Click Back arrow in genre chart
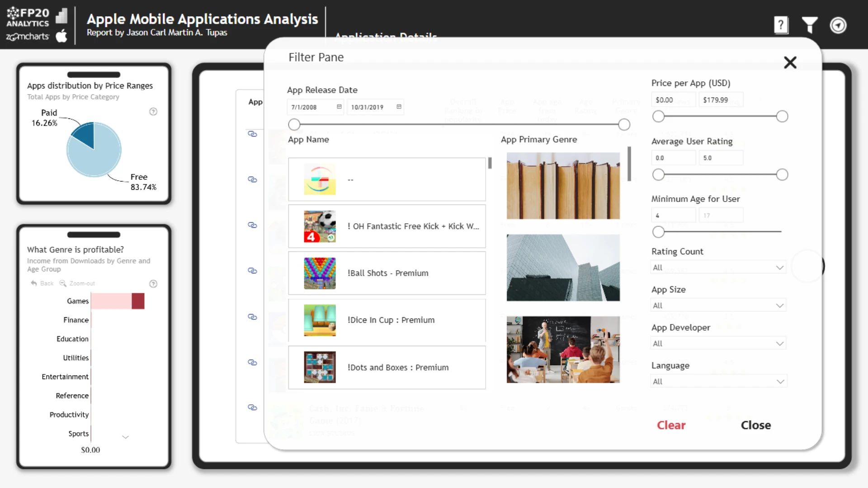868x488 pixels. 34,283
